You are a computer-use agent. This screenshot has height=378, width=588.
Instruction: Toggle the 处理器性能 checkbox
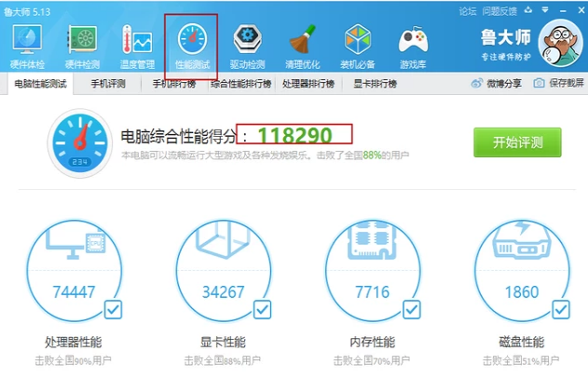pyautogui.click(x=112, y=309)
